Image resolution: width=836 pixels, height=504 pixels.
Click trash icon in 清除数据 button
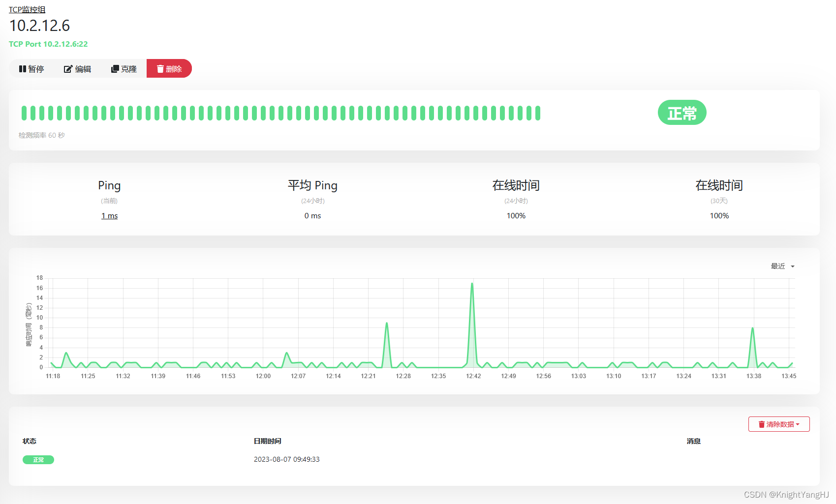coord(762,424)
